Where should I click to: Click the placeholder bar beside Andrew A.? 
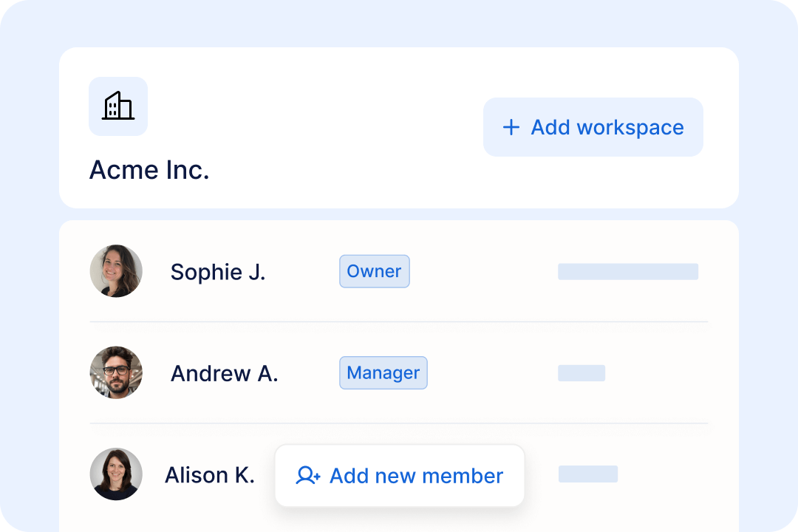pyautogui.click(x=582, y=373)
